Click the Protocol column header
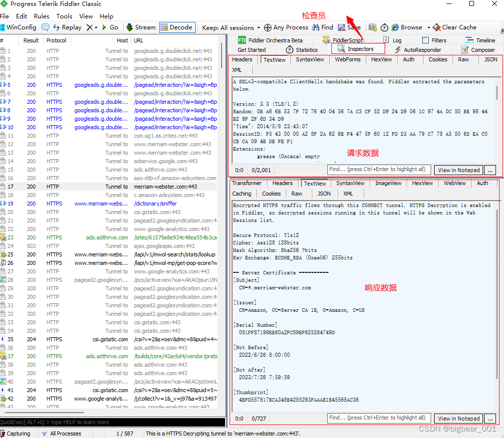Viewport: 504px width, 438px height. point(56,40)
